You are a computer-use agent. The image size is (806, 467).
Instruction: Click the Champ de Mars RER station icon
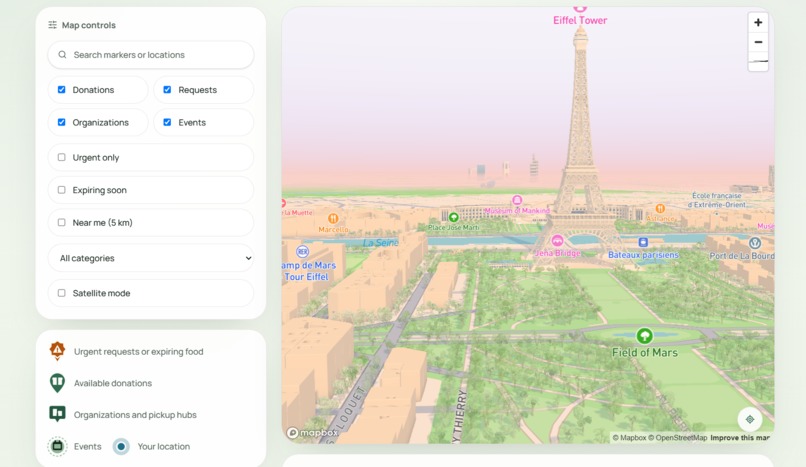point(302,252)
